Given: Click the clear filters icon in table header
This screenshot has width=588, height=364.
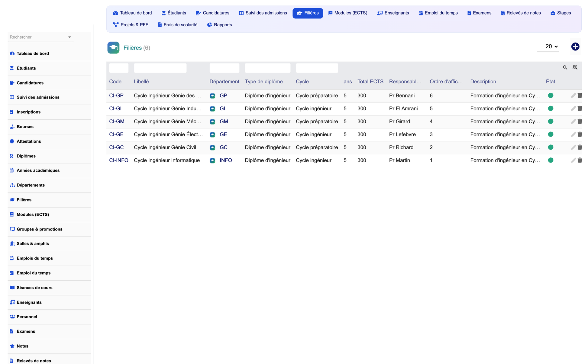Looking at the screenshot, I should point(575,67).
